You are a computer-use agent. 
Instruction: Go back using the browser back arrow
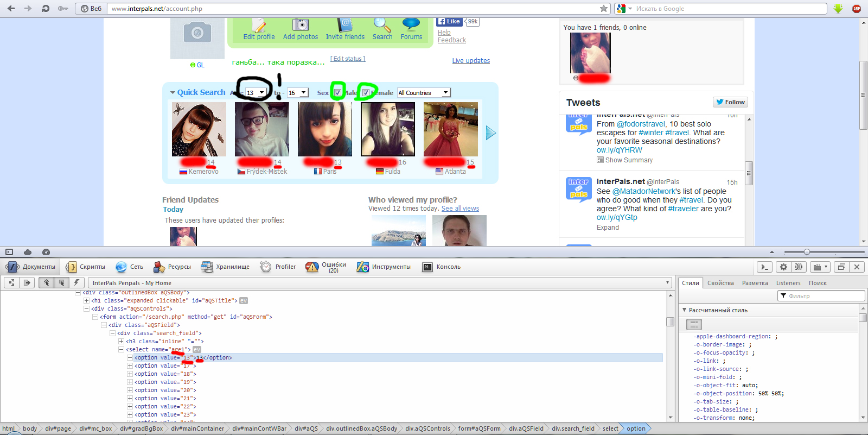coord(11,9)
